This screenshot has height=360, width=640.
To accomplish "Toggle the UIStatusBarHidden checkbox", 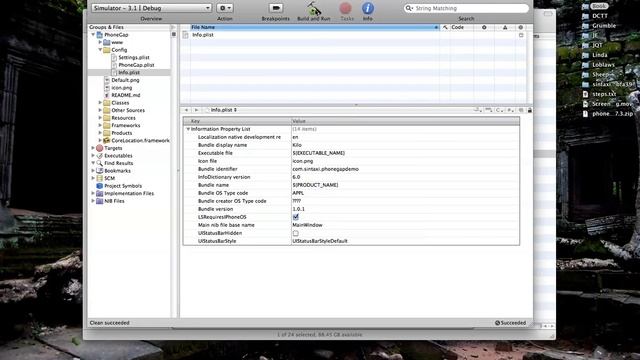I will 296,233.
